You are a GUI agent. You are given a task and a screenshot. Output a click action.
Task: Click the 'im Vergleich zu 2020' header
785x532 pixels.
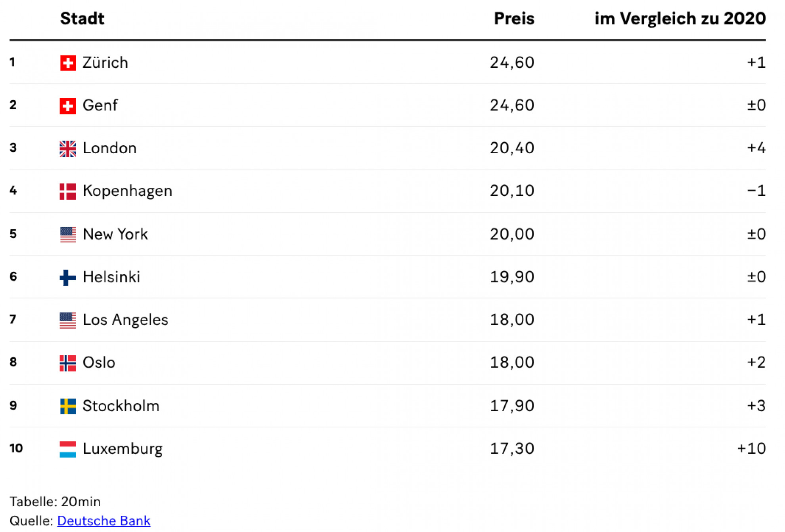[680, 19]
